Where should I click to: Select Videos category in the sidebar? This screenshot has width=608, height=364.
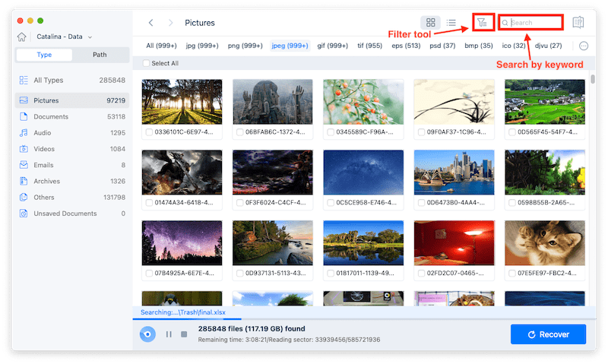click(x=45, y=149)
